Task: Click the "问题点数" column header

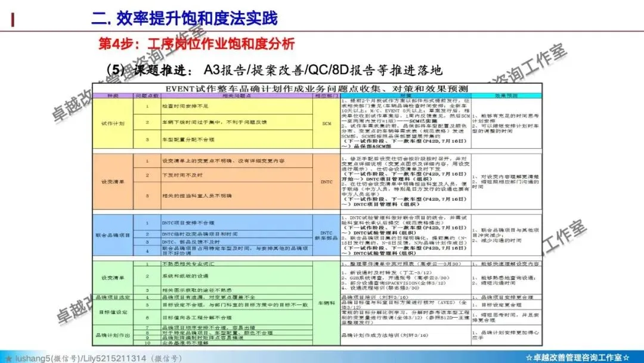Action: [147, 96]
